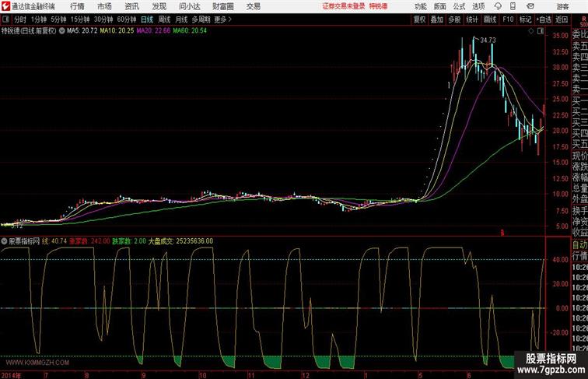Open the mail envelope icon
Screen dimensions: 588x379
click(530, 6)
